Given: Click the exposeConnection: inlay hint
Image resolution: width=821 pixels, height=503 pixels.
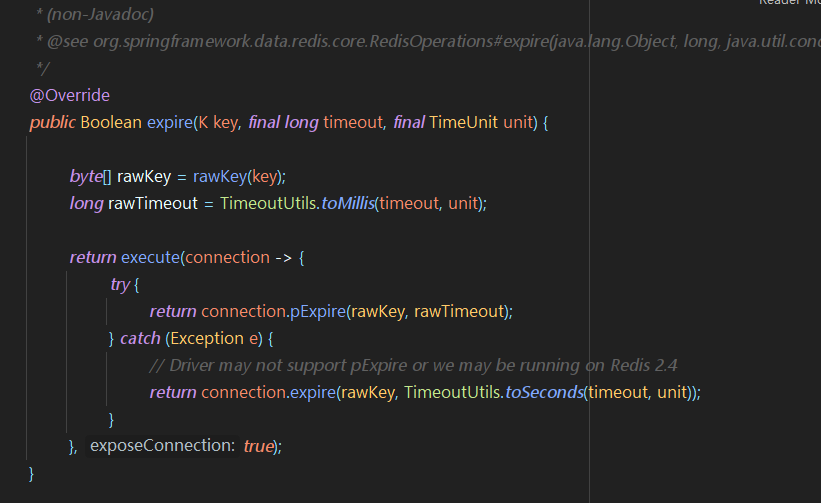Looking at the screenshot, I should pos(162,446).
